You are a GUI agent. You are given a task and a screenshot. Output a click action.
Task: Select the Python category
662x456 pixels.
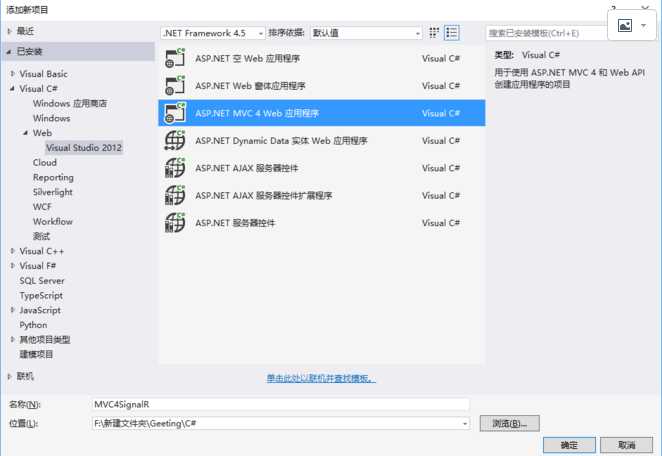[x=33, y=325]
